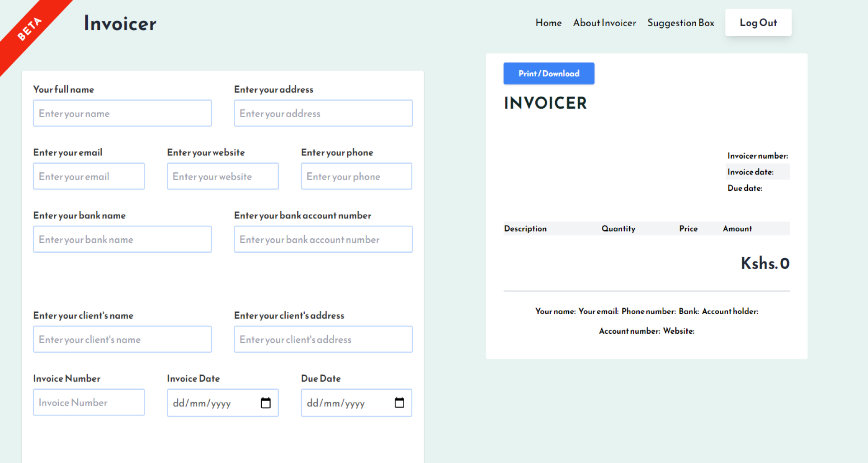Select the Due Date dd/mm/yyyy field
The height and width of the screenshot is (463, 868).
click(x=356, y=402)
